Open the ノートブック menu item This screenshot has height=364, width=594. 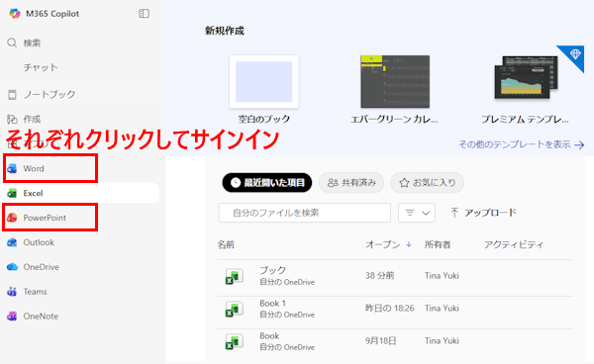point(49,94)
